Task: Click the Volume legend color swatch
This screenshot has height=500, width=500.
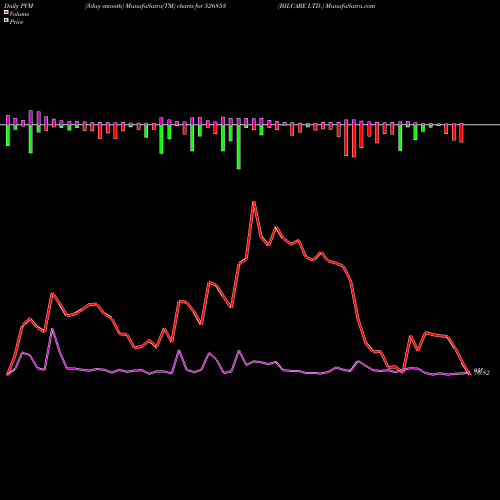Action: pos(6,12)
